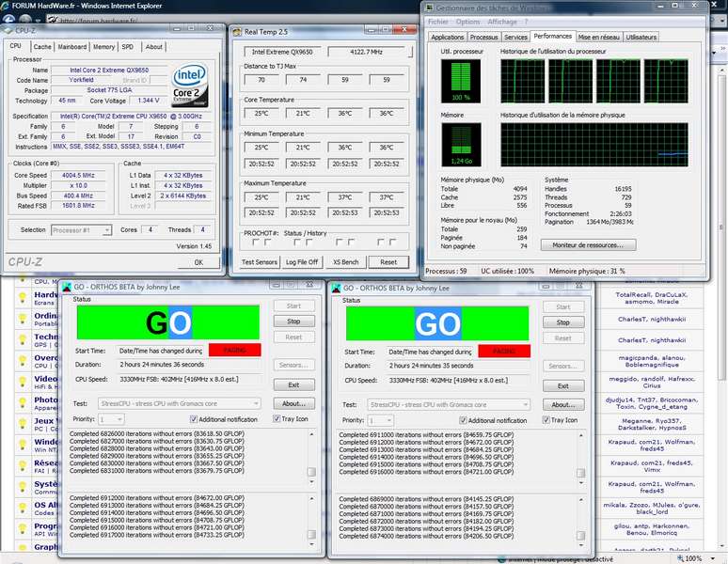The image size is (728, 564).
Task: Open the Processus tab in Task Manager
Action: click(x=483, y=37)
